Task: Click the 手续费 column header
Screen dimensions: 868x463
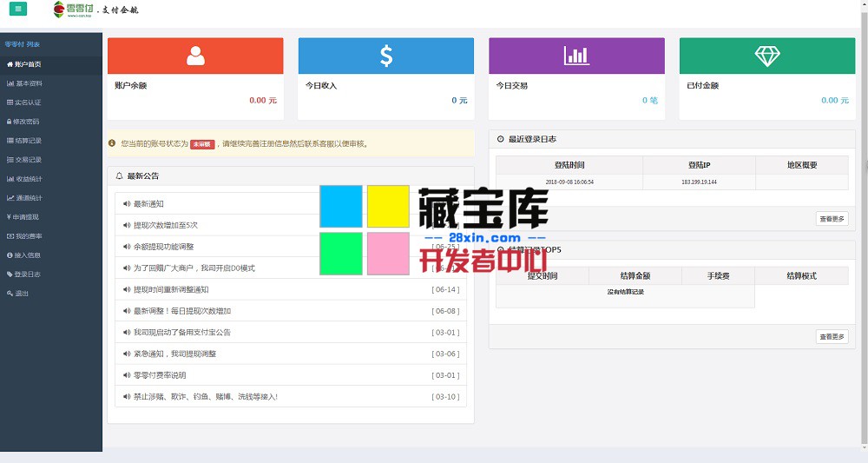Action: coord(718,276)
